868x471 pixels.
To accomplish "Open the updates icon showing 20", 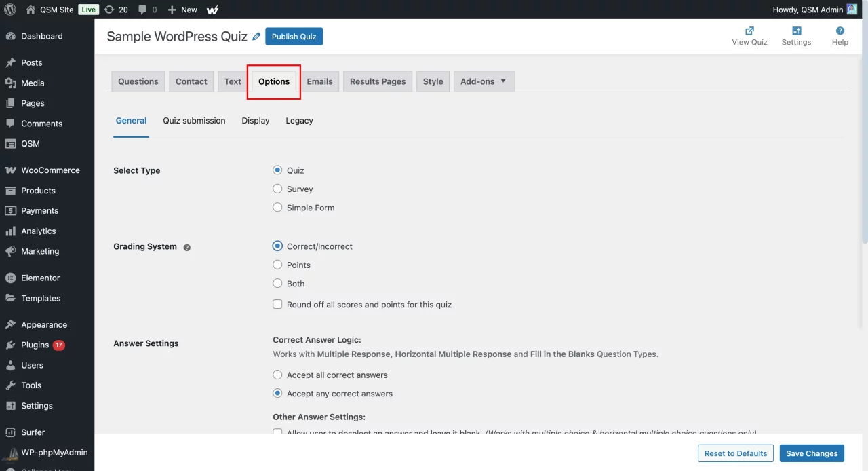I will [115, 10].
